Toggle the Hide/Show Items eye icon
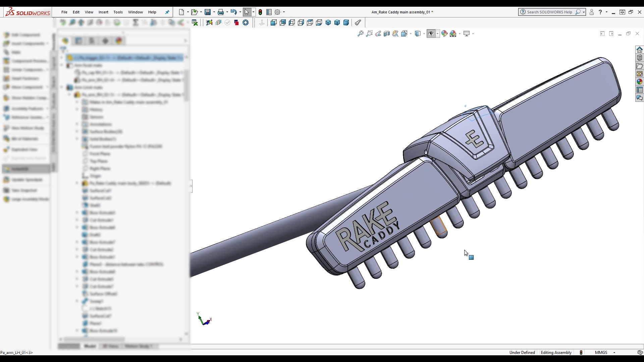The height and width of the screenshot is (362, 644). tap(431, 33)
